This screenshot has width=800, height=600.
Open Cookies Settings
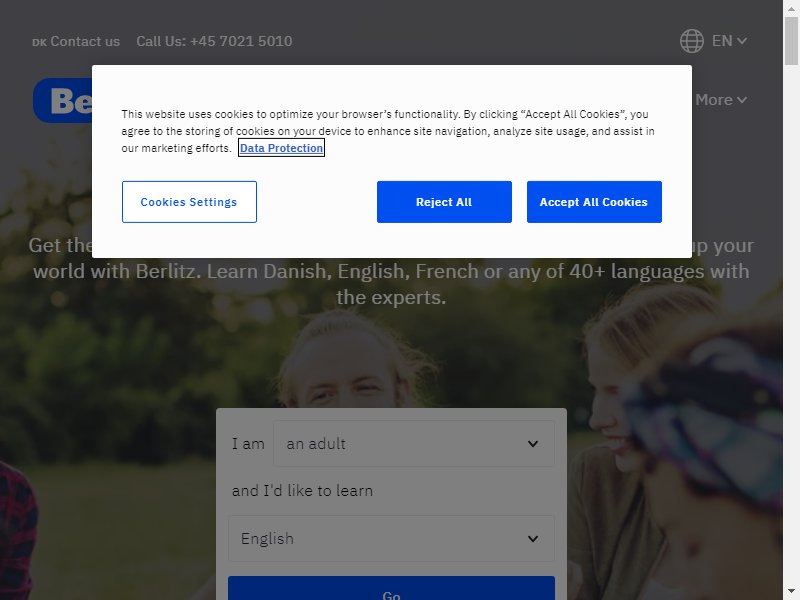[x=189, y=202]
